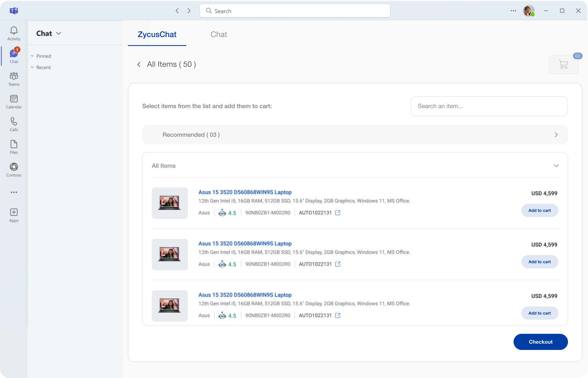The image size is (588, 378).
Task: Go forward using title bar forward arrow
Action: pyautogui.click(x=189, y=11)
